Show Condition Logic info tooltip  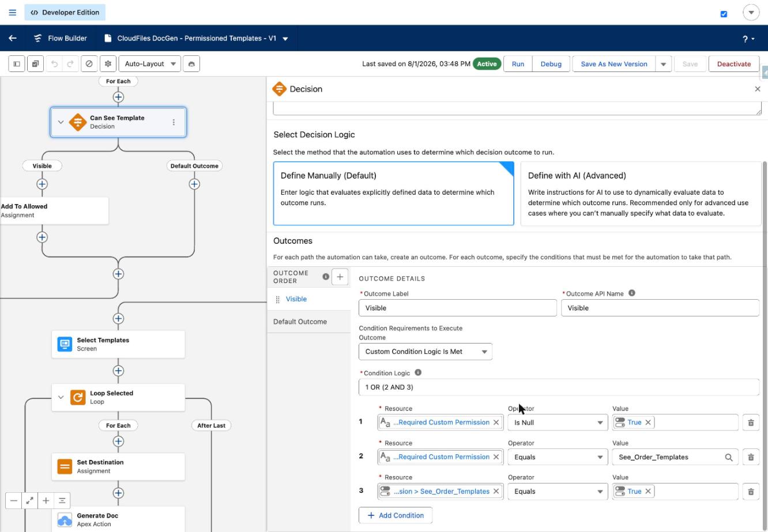click(418, 372)
